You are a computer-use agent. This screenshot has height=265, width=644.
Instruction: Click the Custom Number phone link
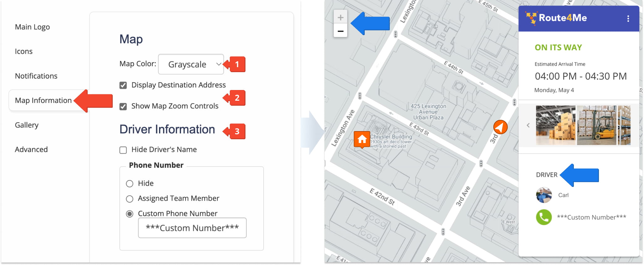click(x=591, y=217)
